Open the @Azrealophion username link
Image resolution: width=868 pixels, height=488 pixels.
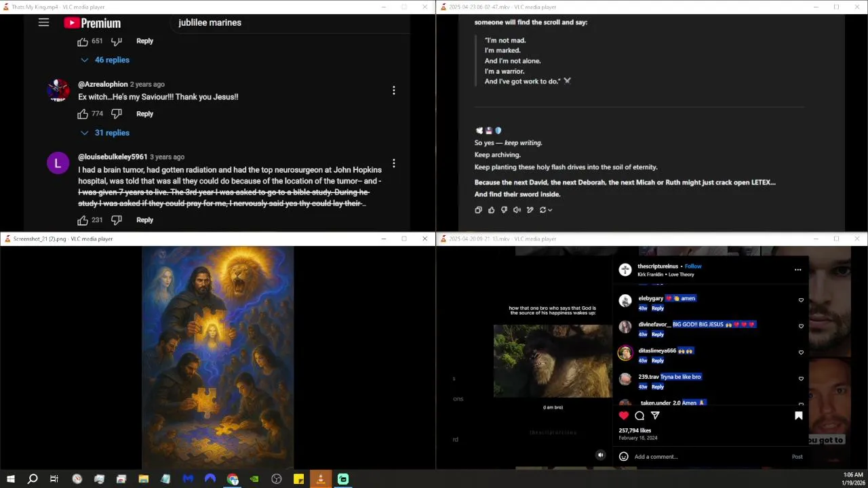coord(102,84)
